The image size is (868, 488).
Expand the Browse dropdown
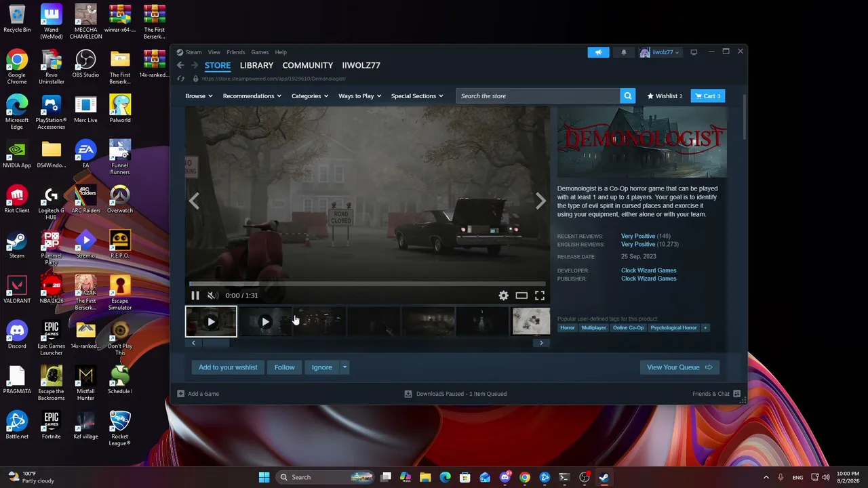[x=199, y=96]
